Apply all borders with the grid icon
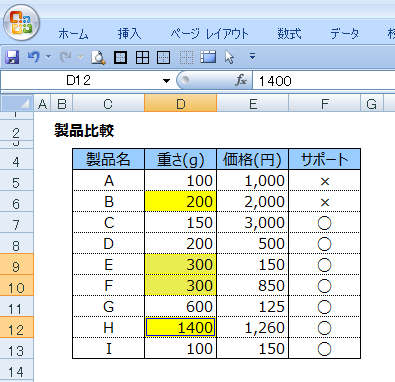This screenshot has height=382, width=395. point(142,57)
